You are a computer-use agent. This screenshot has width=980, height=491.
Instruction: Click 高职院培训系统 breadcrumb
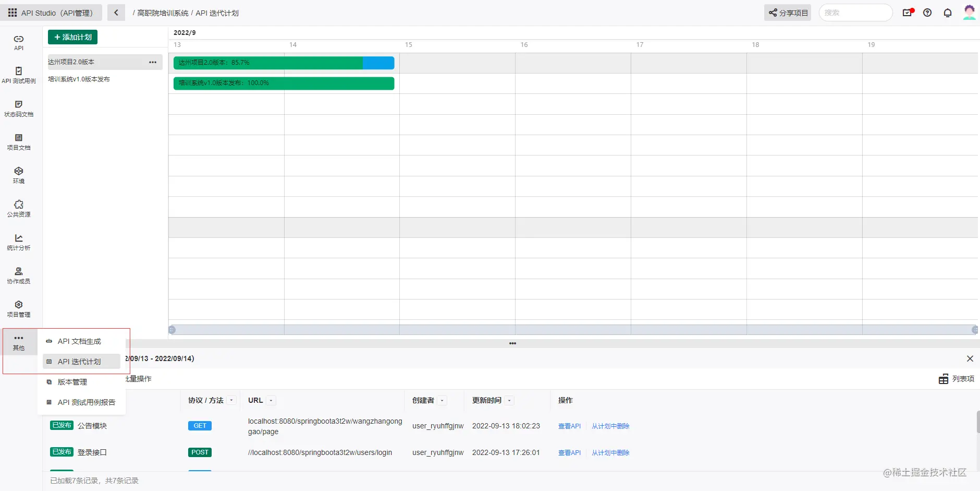[163, 13]
